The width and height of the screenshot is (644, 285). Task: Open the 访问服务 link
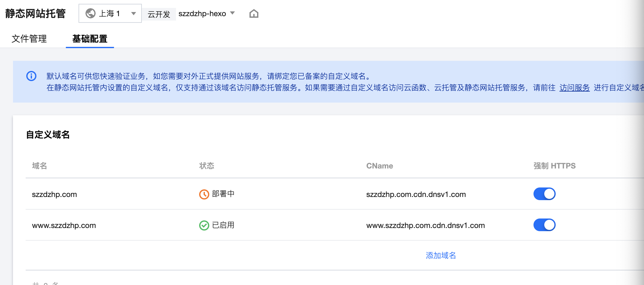[x=574, y=88]
